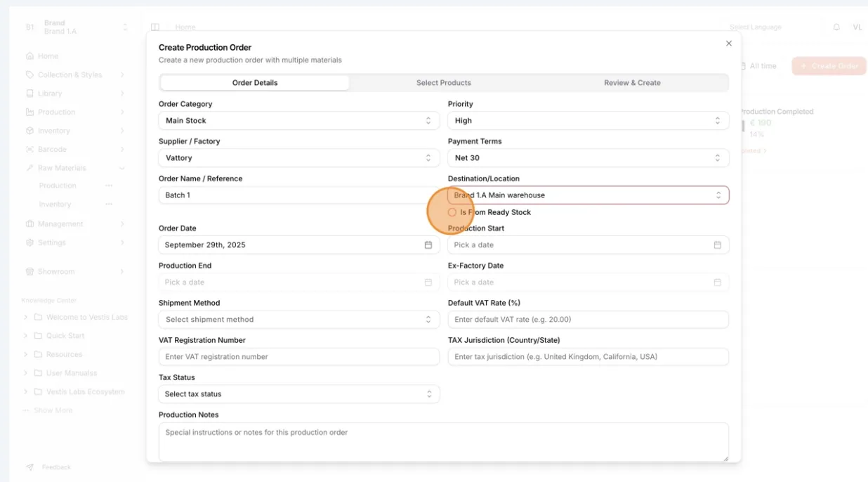Open Production under Raw Materials
The height and width of the screenshot is (482, 868).
click(58, 185)
